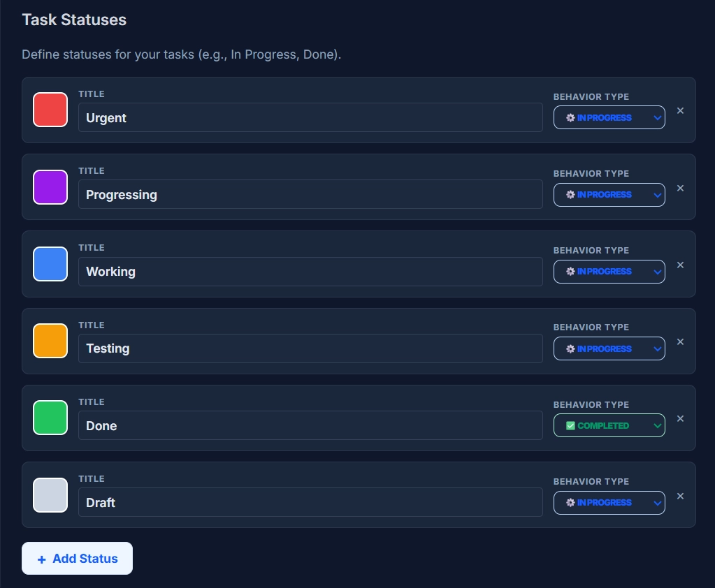
Task: Click the gear icon in Testing's behavior selector
Action: click(x=569, y=348)
